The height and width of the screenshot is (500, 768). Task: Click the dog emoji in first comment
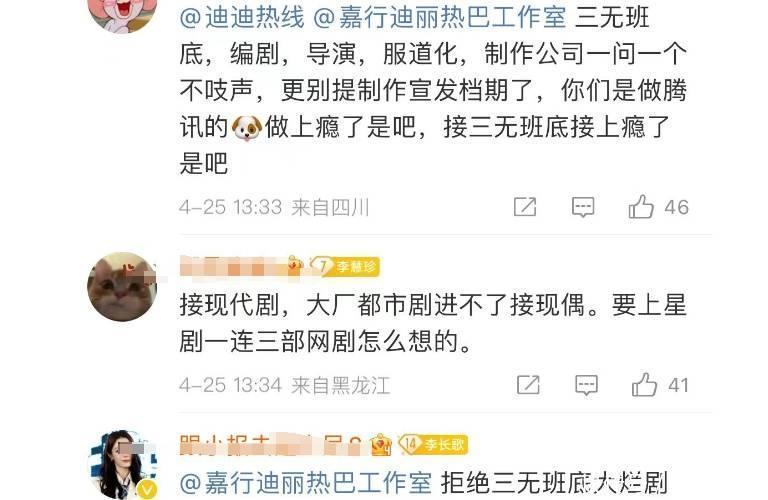(x=246, y=128)
